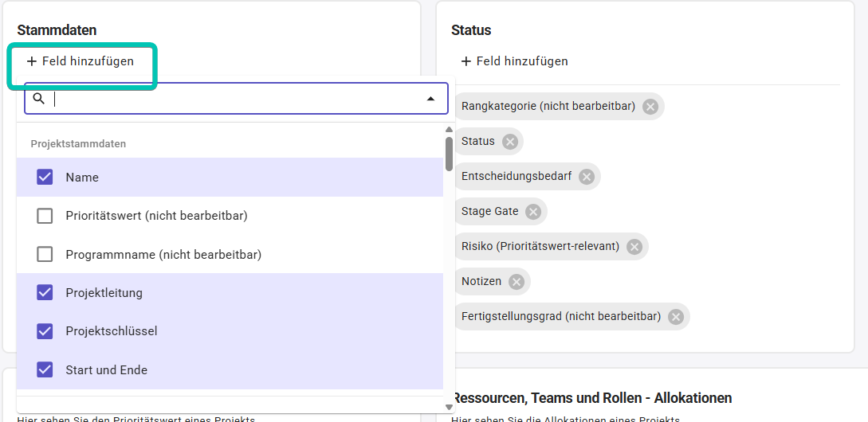Check the Prioritätswert (nicht bearbeitbar) checkbox

[45, 216]
